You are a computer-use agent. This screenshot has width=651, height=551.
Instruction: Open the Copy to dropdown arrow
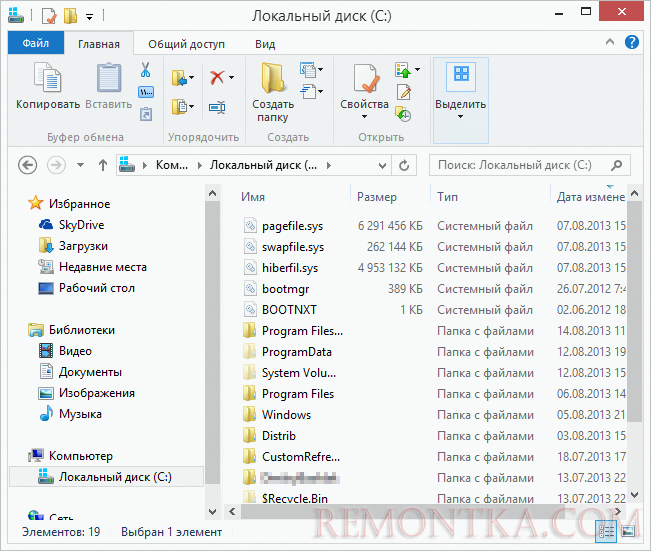point(191,107)
